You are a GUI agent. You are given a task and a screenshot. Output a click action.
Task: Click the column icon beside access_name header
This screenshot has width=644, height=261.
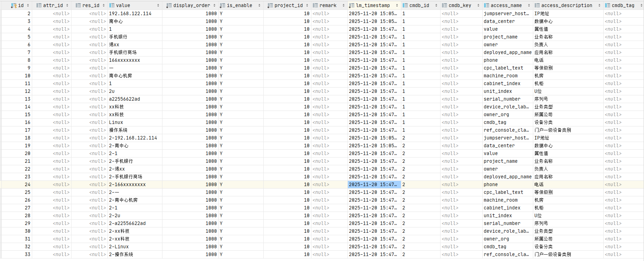487,5
